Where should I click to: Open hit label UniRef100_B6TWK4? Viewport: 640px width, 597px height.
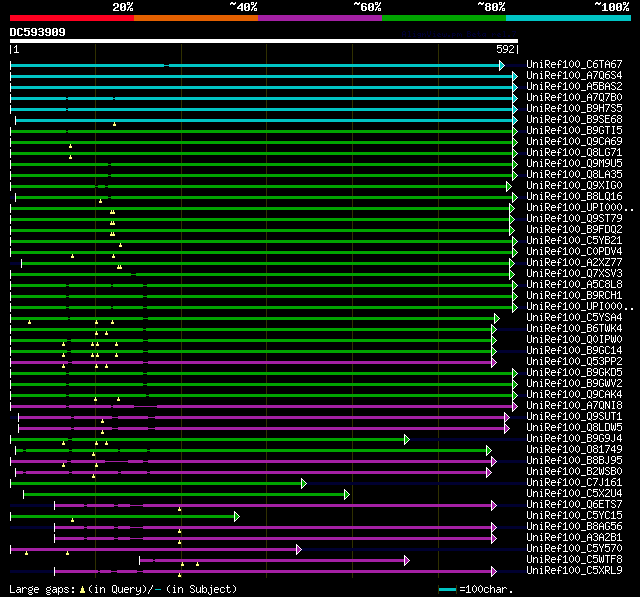point(574,329)
